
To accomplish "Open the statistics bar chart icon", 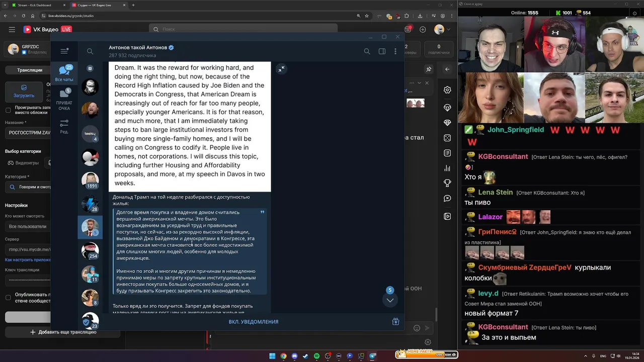I will (447, 168).
